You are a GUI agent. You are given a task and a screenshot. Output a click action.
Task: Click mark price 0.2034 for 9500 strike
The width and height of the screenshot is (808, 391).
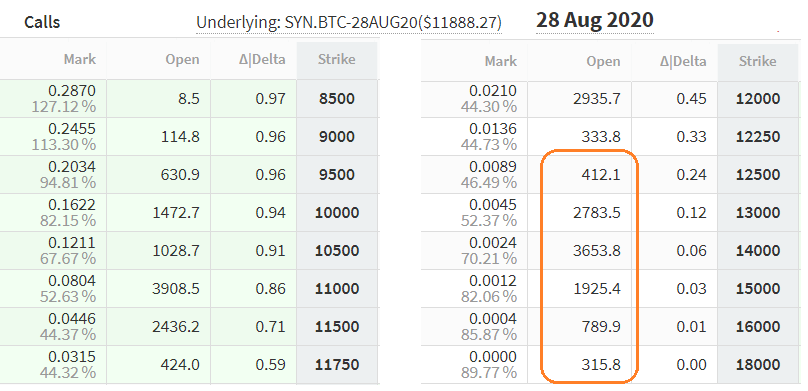pyautogui.click(x=72, y=167)
